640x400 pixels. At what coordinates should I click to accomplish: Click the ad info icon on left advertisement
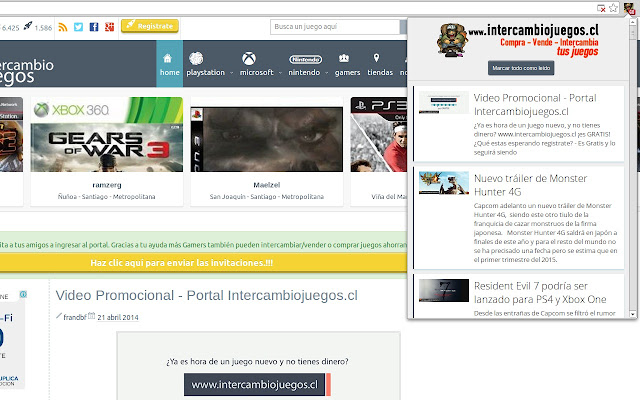point(23,294)
